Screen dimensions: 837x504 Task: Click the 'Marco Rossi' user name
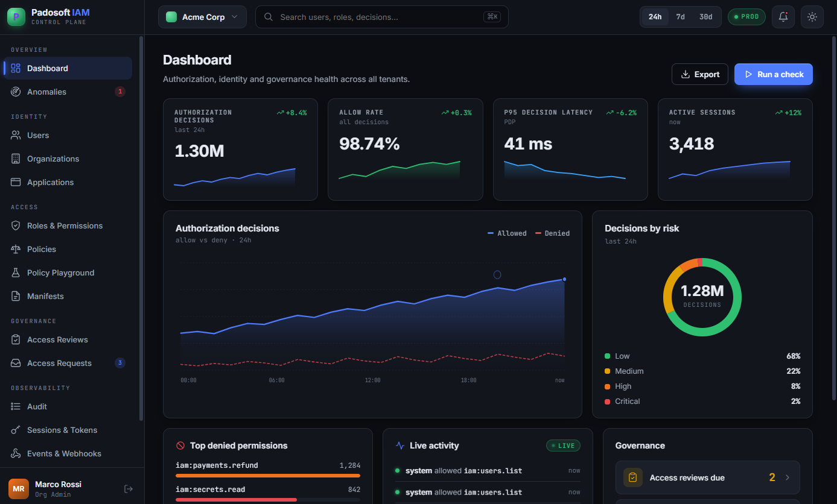coord(58,484)
